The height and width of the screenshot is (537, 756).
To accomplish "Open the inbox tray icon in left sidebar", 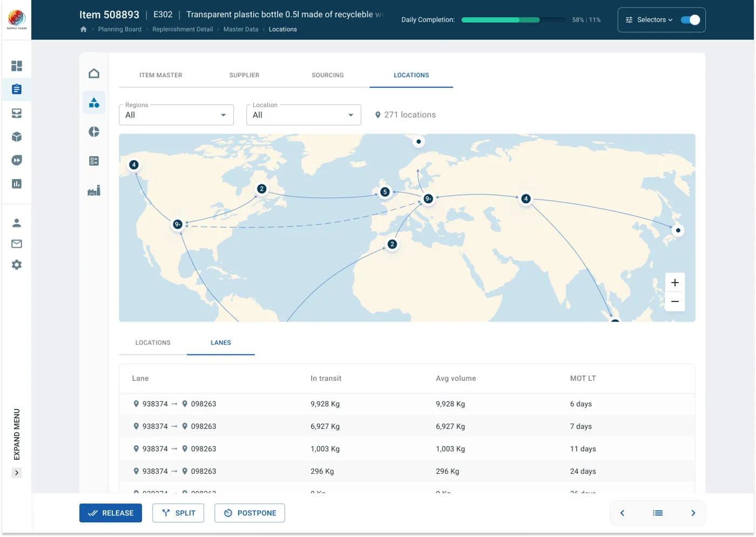I will (17, 113).
